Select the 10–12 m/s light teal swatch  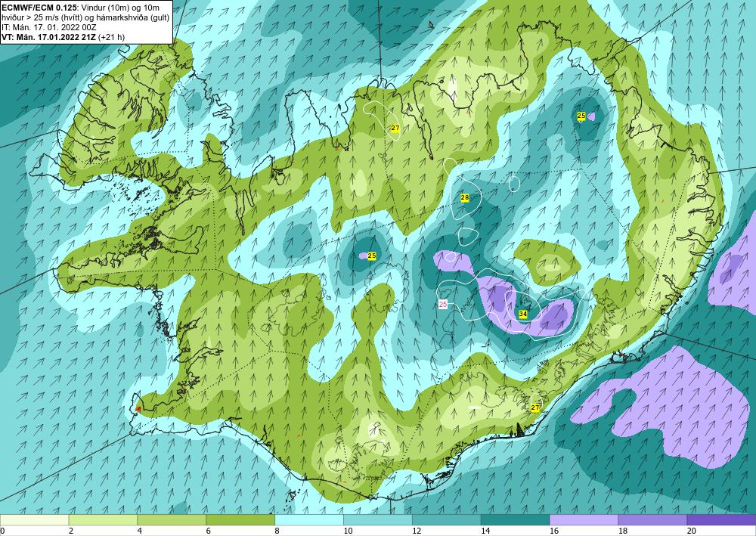(377, 520)
